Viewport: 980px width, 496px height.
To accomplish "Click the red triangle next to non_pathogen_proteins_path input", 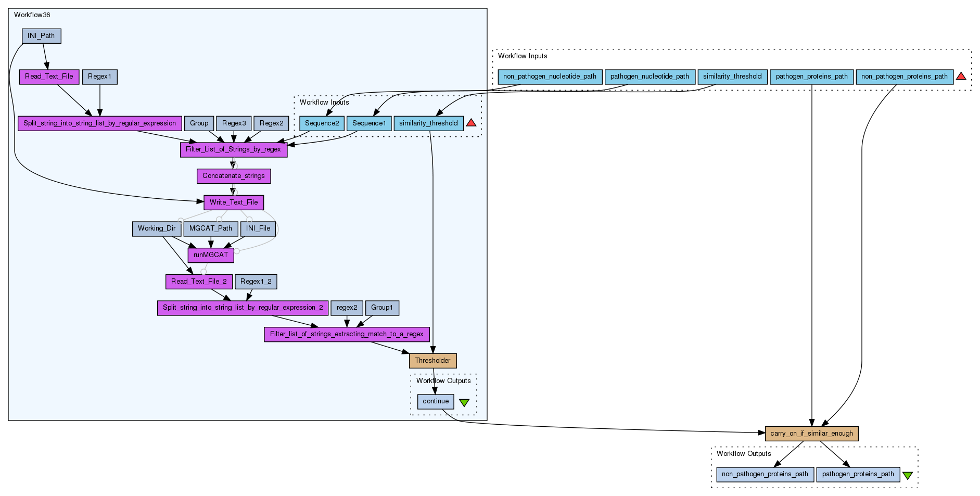I will click(x=961, y=76).
